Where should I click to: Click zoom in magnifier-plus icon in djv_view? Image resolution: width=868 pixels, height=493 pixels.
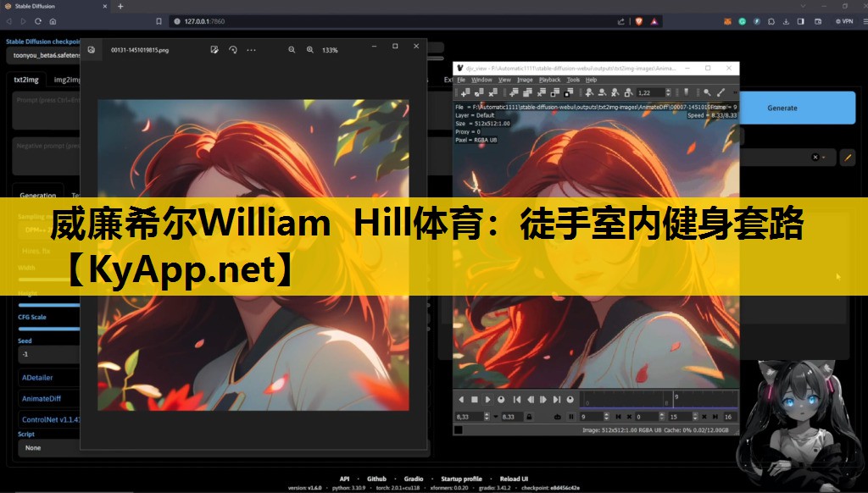click(x=589, y=92)
